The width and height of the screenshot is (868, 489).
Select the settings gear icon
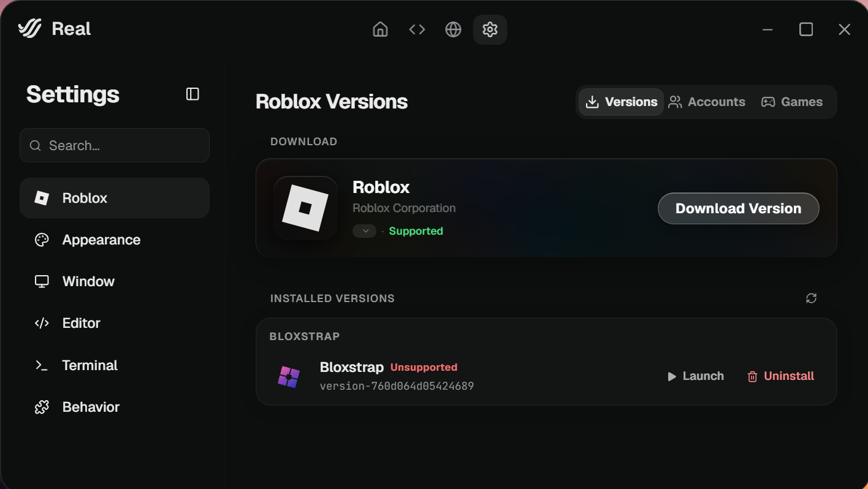click(x=490, y=29)
